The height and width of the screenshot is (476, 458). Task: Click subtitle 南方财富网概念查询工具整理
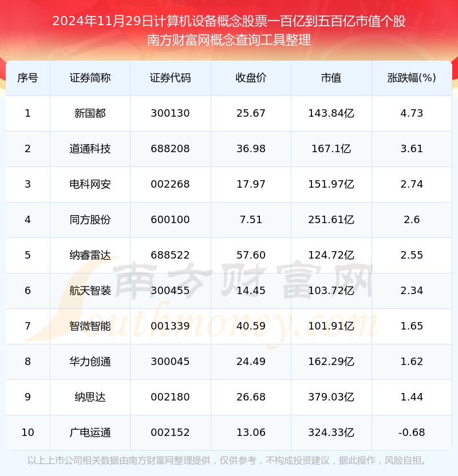pyautogui.click(x=229, y=40)
